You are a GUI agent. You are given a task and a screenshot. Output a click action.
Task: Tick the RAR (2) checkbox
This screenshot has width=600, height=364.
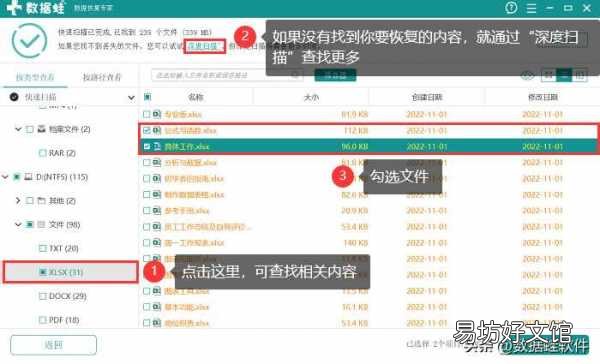pyautogui.click(x=42, y=153)
